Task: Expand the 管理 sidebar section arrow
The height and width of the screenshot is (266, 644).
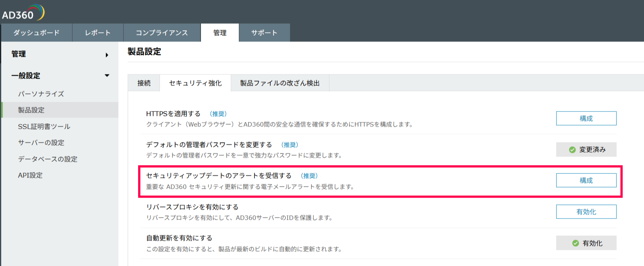Action: tap(107, 55)
